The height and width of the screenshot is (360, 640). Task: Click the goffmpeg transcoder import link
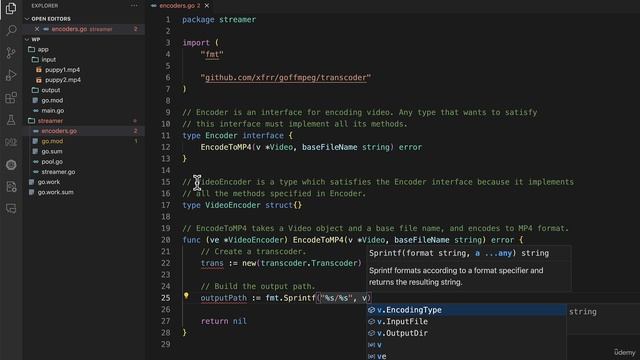tap(286, 78)
